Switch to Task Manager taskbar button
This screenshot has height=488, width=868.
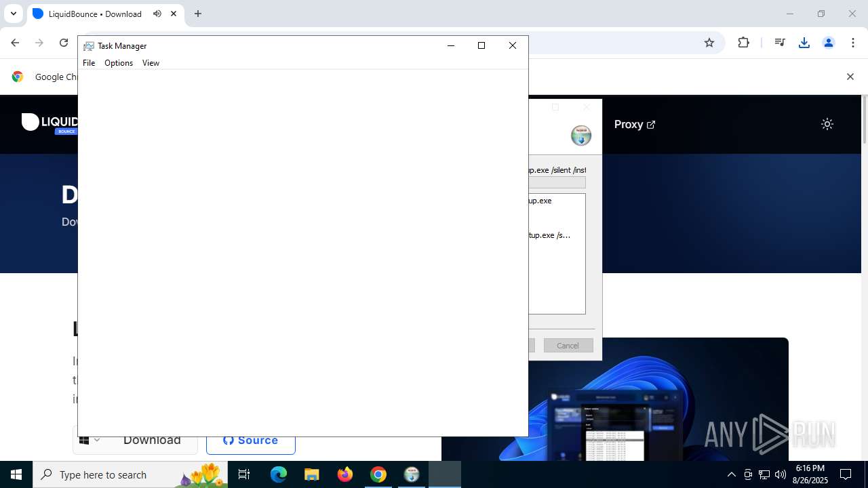click(x=445, y=474)
